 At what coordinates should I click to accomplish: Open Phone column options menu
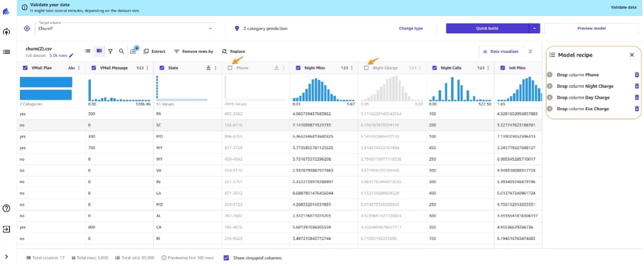pyautogui.click(x=284, y=68)
